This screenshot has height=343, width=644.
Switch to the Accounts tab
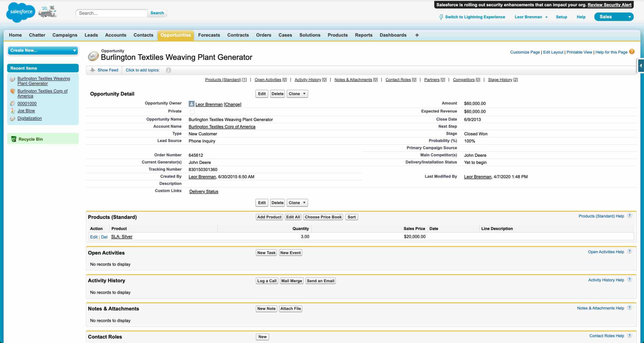point(116,35)
